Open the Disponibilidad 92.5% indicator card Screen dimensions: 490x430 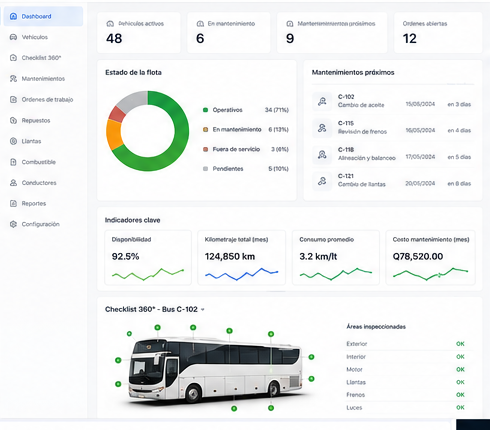pyautogui.click(x=148, y=257)
